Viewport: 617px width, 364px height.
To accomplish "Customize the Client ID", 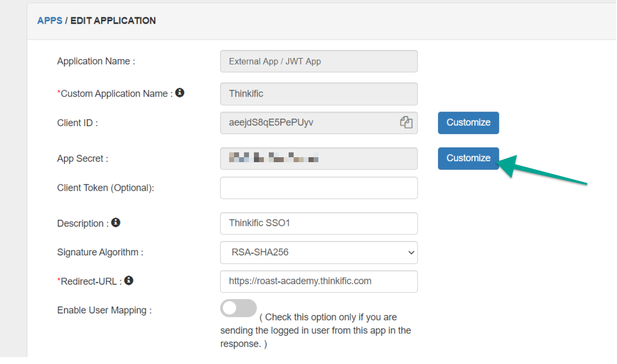I will [x=468, y=122].
